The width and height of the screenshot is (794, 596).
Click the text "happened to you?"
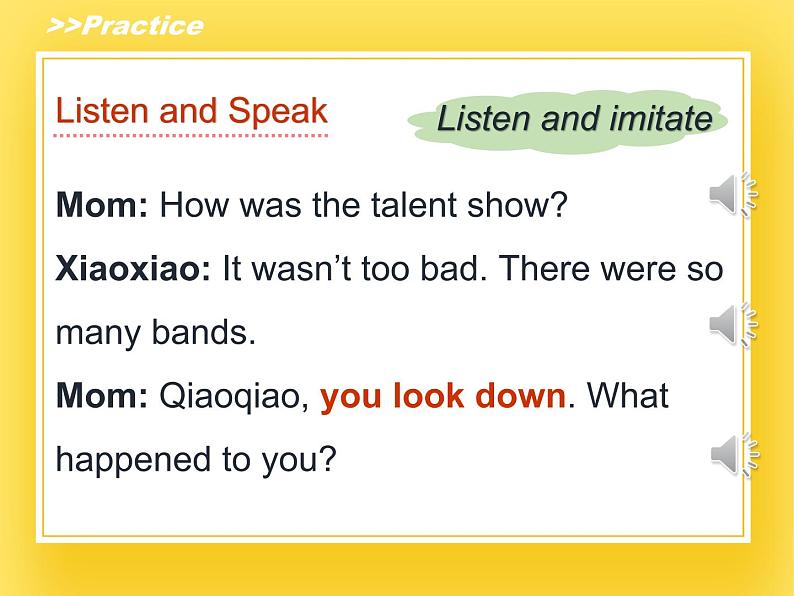(x=196, y=460)
